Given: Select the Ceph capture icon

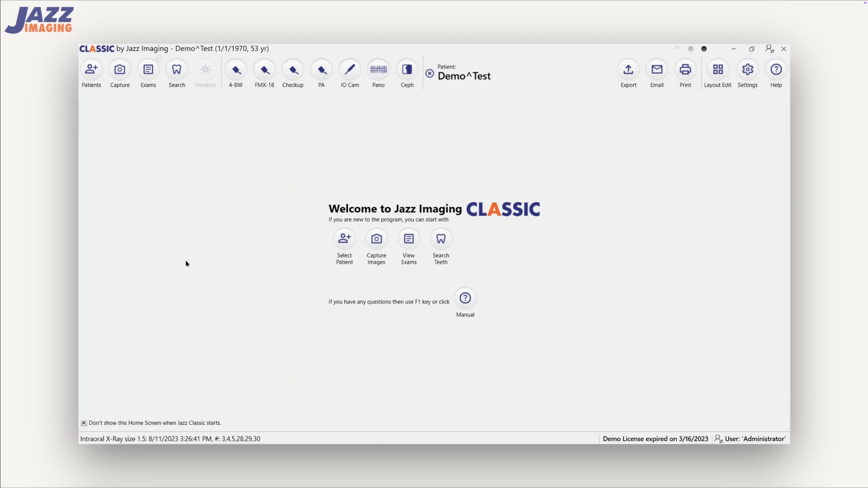Looking at the screenshot, I should [x=407, y=70].
